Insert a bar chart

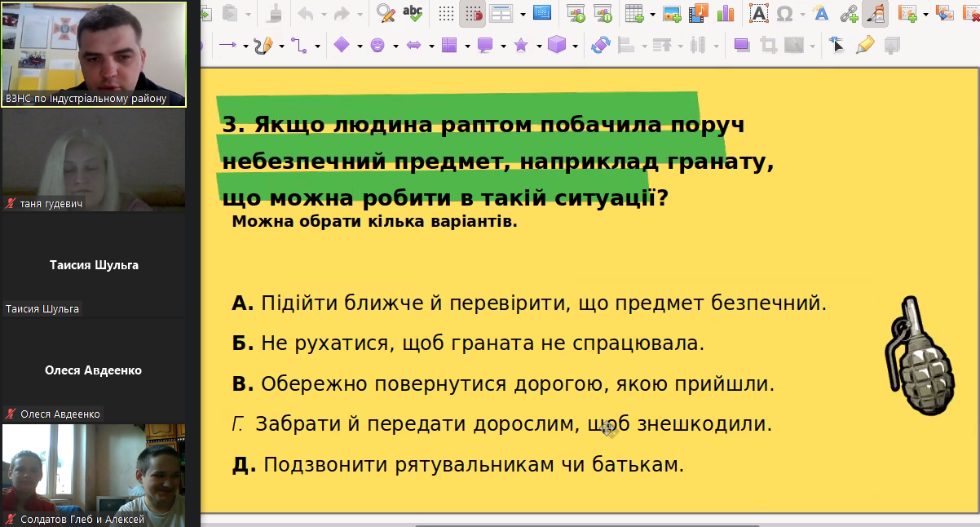tap(725, 13)
